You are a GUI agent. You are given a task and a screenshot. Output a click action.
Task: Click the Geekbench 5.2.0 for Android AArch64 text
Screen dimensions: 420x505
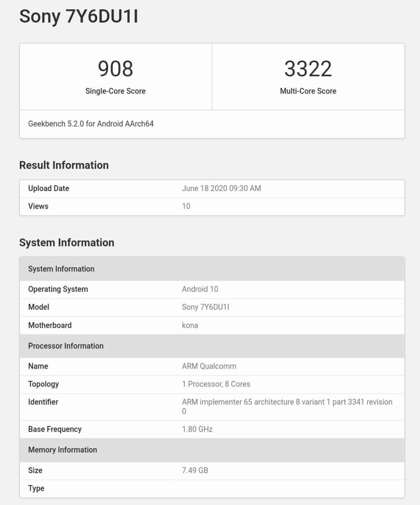[91, 124]
